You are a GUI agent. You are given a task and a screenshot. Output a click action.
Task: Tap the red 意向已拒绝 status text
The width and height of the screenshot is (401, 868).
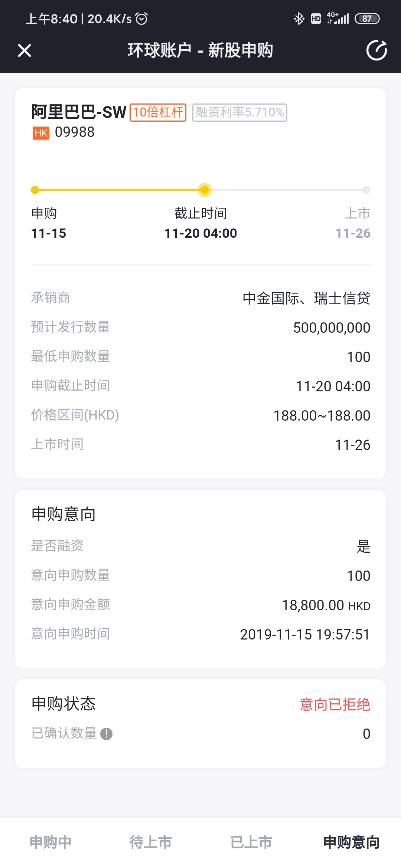pyautogui.click(x=335, y=704)
